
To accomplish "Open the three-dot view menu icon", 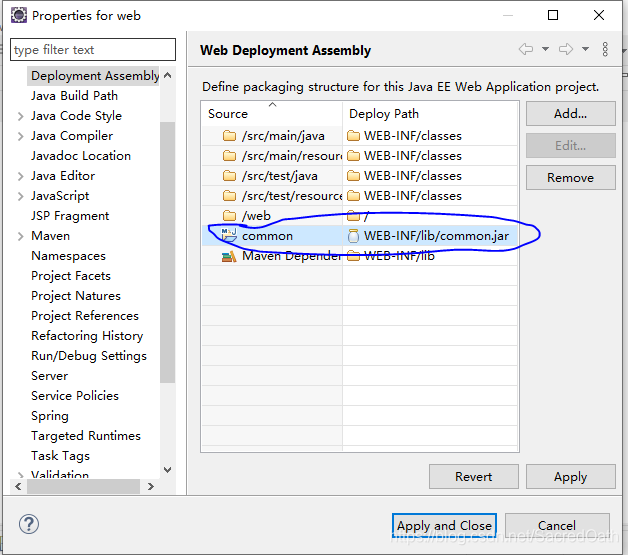I will click(605, 49).
